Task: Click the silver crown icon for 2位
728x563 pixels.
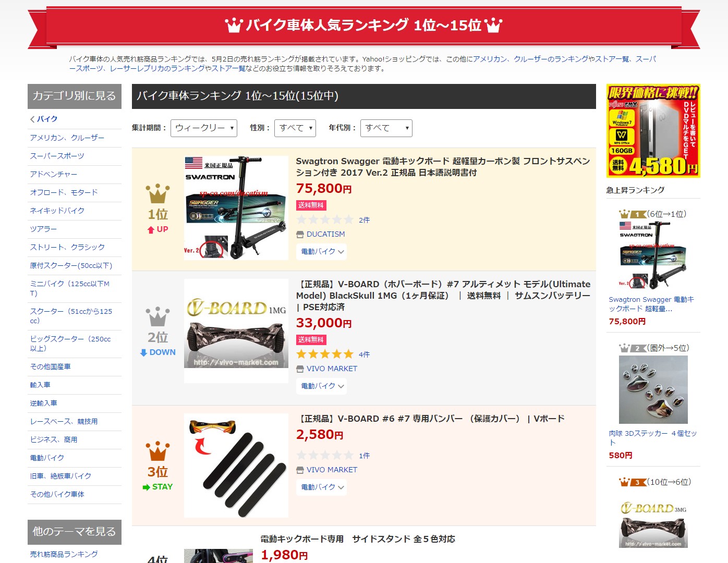Action: coord(157,316)
